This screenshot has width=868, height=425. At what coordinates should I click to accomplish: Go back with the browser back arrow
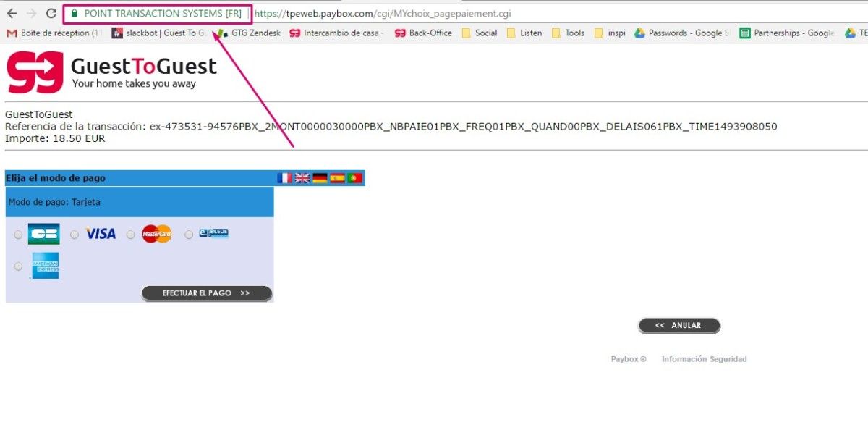click(x=12, y=14)
